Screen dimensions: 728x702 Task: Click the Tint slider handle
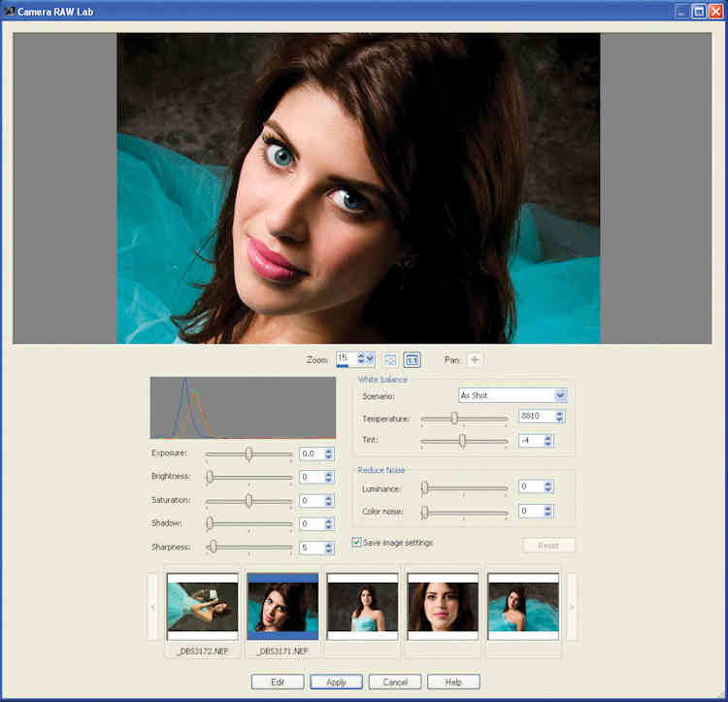tap(462, 440)
